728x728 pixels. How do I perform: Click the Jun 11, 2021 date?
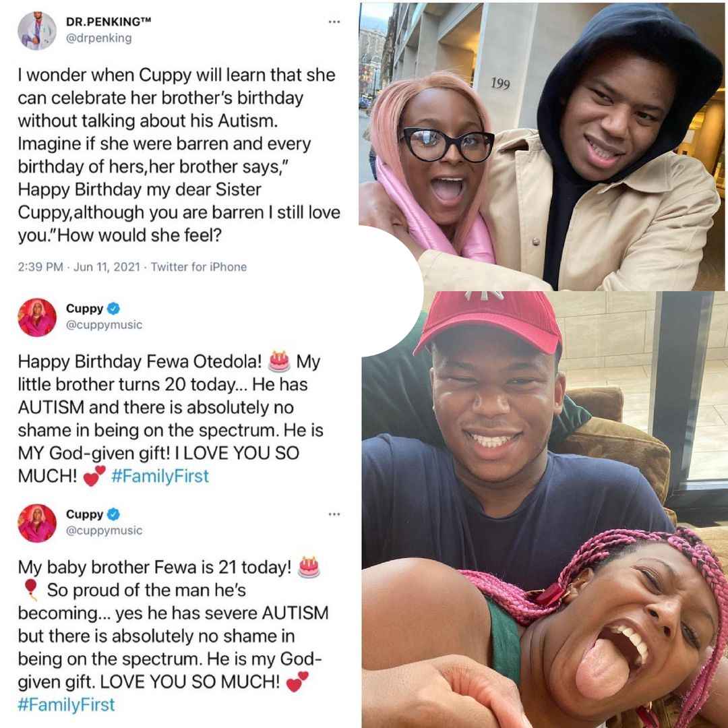[x=107, y=267]
